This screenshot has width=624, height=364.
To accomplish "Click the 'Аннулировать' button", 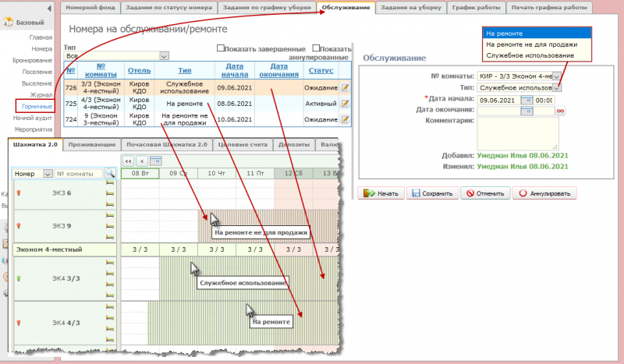I will 545,193.
